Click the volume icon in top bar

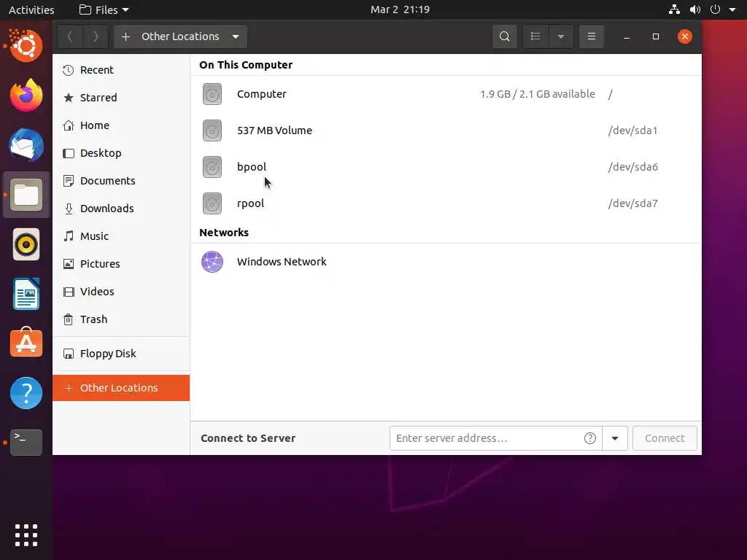coord(695,9)
